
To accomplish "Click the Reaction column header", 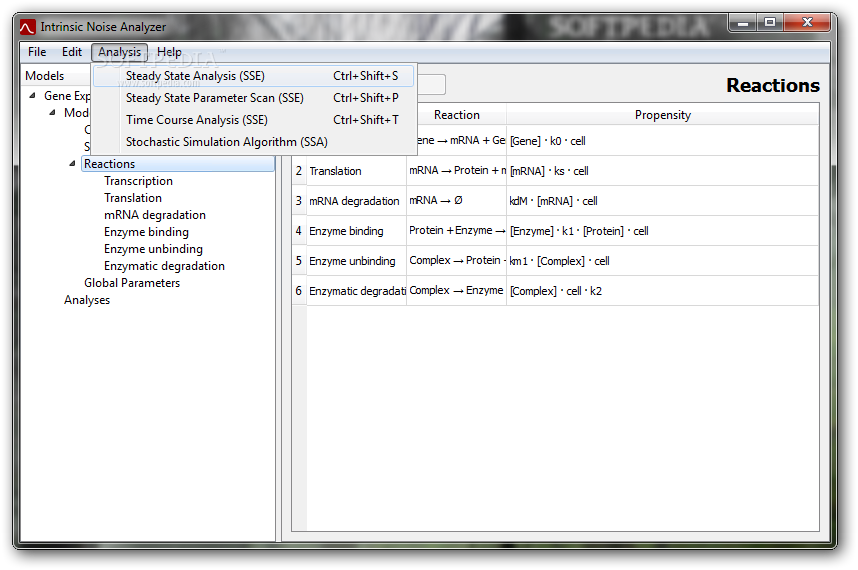I will coord(457,115).
